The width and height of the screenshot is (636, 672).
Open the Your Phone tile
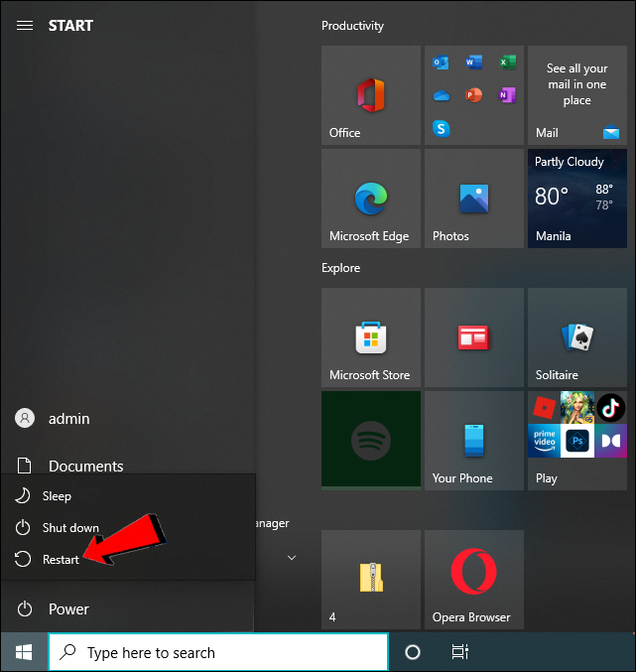point(474,441)
